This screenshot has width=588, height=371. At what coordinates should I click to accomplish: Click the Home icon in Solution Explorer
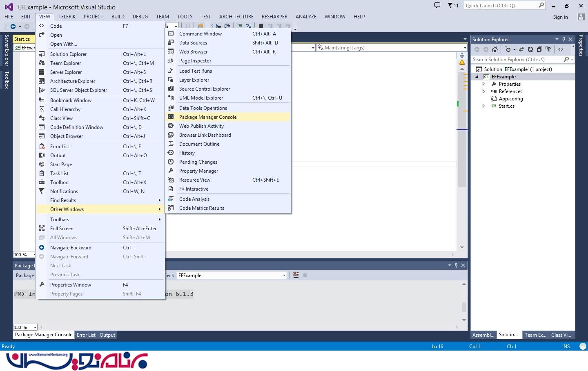[494, 49]
